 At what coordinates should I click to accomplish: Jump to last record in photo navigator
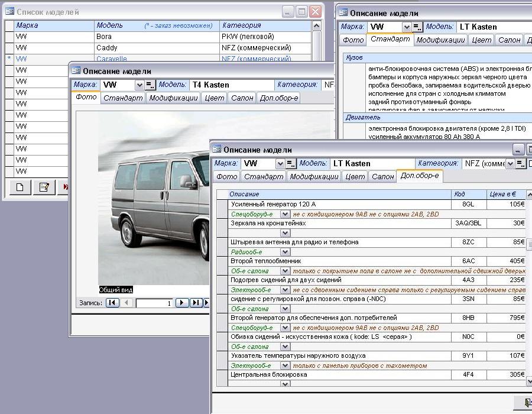pos(196,303)
